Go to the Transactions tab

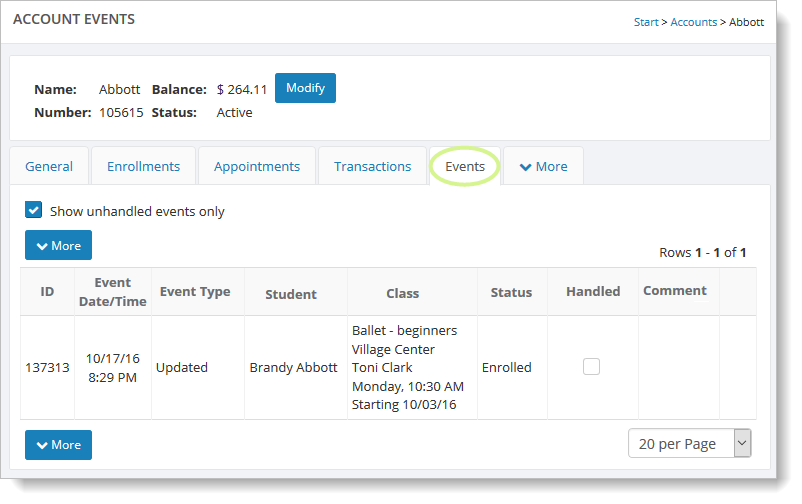tap(372, 166)
